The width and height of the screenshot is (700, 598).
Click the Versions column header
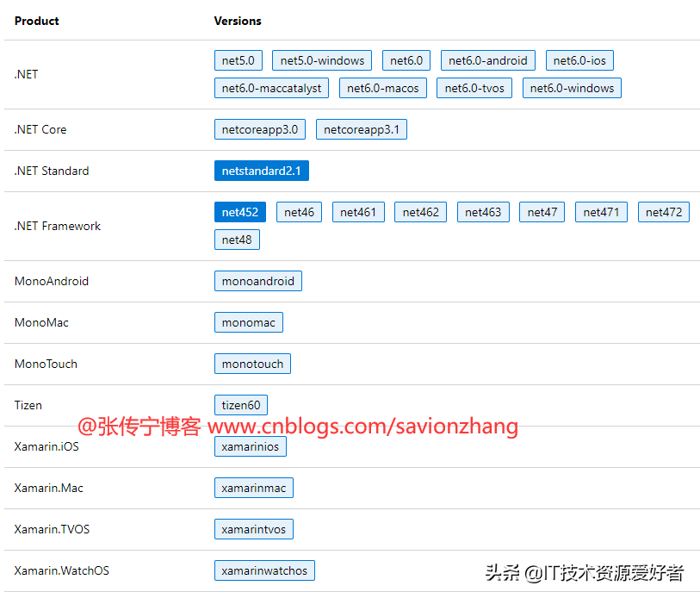tap(238, 21)
